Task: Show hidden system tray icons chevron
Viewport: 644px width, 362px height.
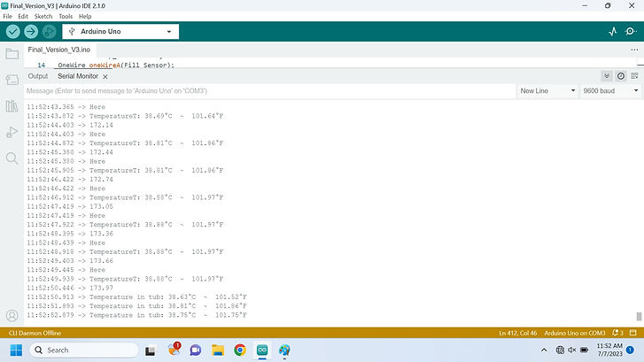Action: click(x=544, y=350)
